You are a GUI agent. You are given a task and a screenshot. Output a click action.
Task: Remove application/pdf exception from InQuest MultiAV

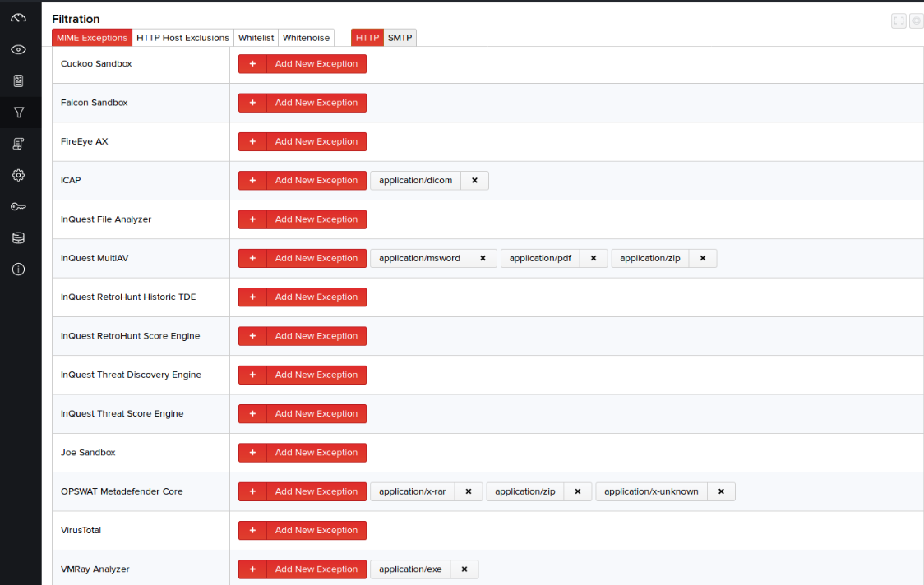(x=594, y=258)
